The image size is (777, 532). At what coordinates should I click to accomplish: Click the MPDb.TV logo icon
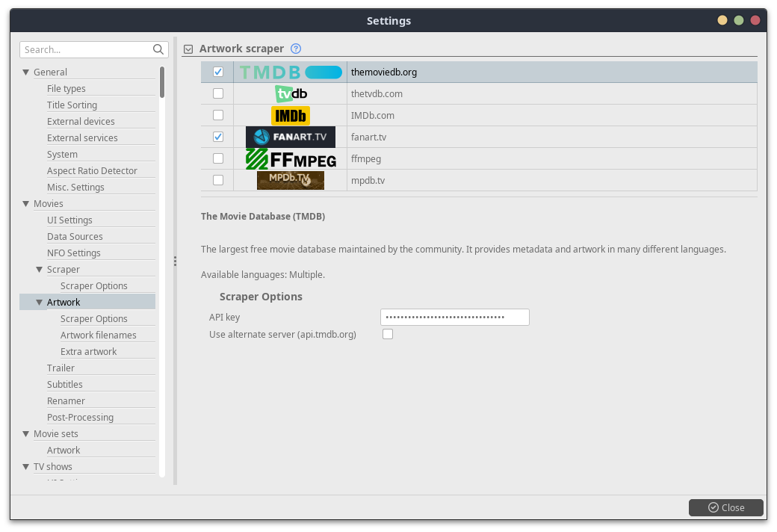click(x=291, y=181)
